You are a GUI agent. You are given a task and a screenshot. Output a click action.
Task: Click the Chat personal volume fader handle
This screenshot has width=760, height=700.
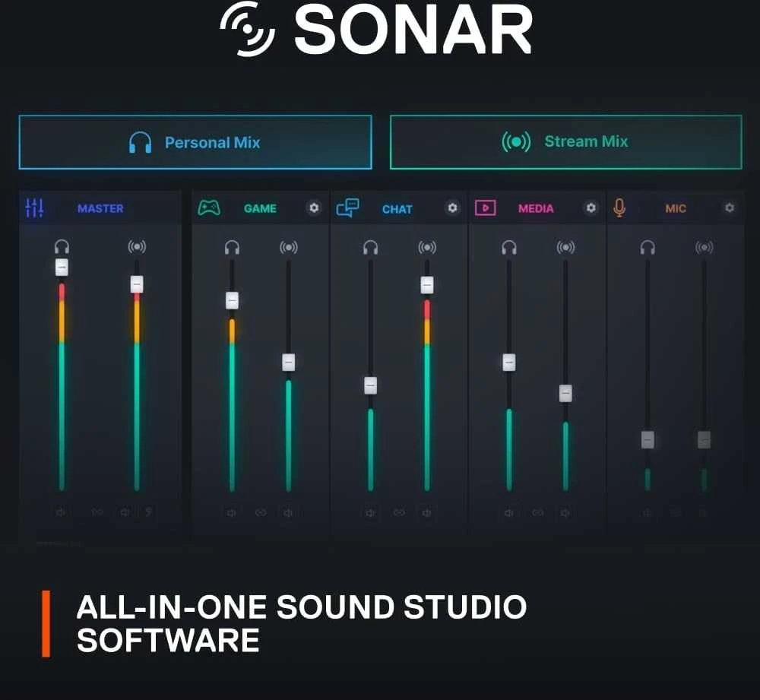[x=370, y=385]
